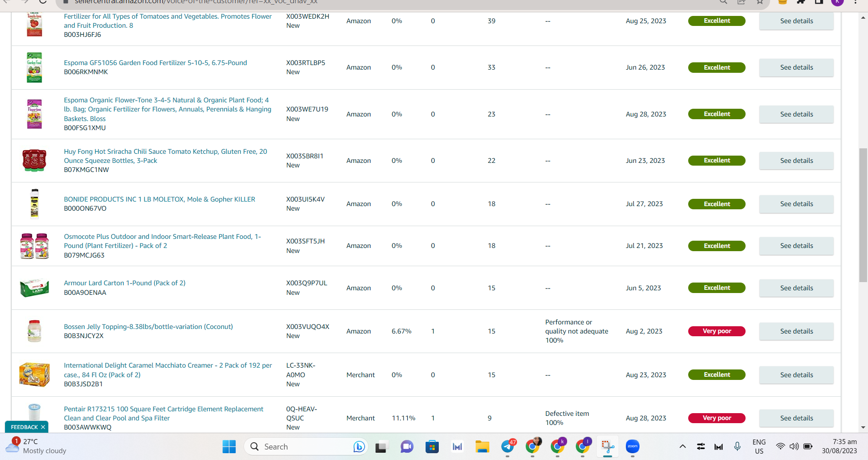
Task: Open the ENG US language switcher
Action: tap(759, 446)
